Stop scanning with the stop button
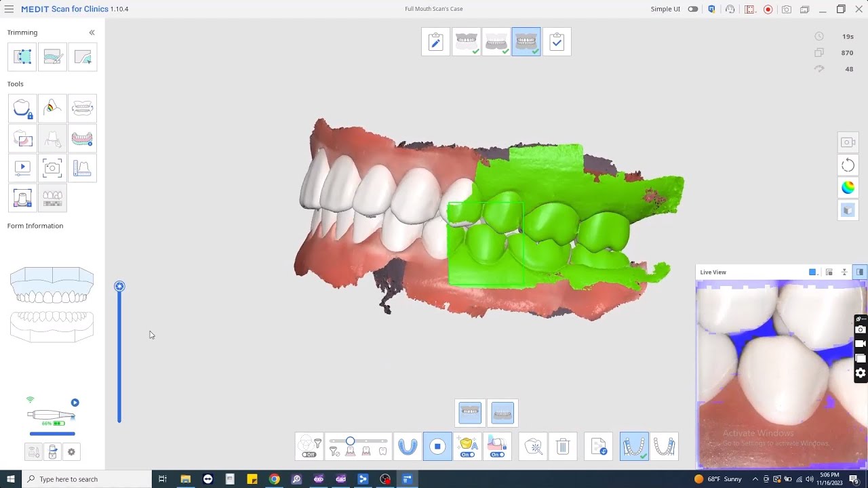Viewport: 868px width, 488px height. coord(437,447)
